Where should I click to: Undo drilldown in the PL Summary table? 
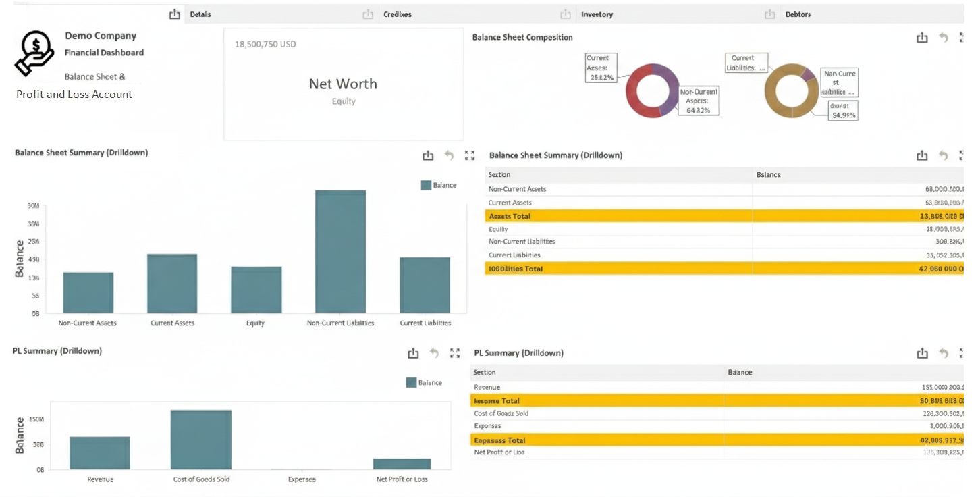[x=943, y=352]
